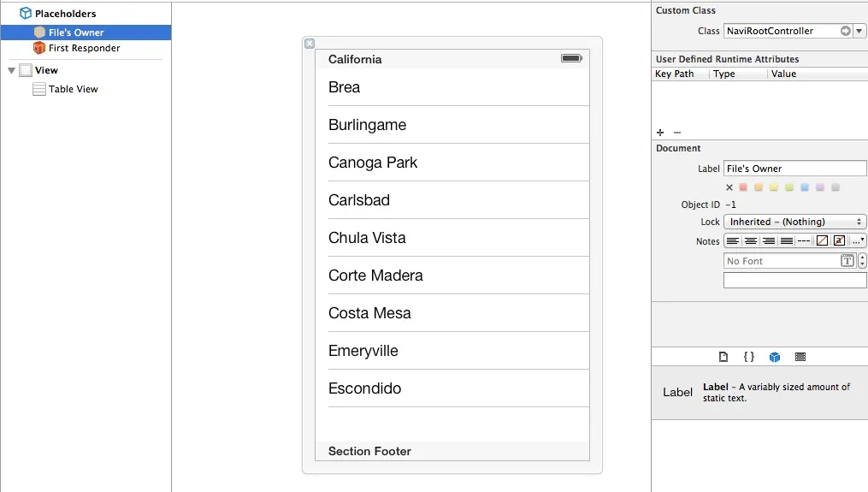The height and width of the screenshot is (492, 868).
Task: Open the Custom Class dropdown arrow
Action: [x=860, y=31]
